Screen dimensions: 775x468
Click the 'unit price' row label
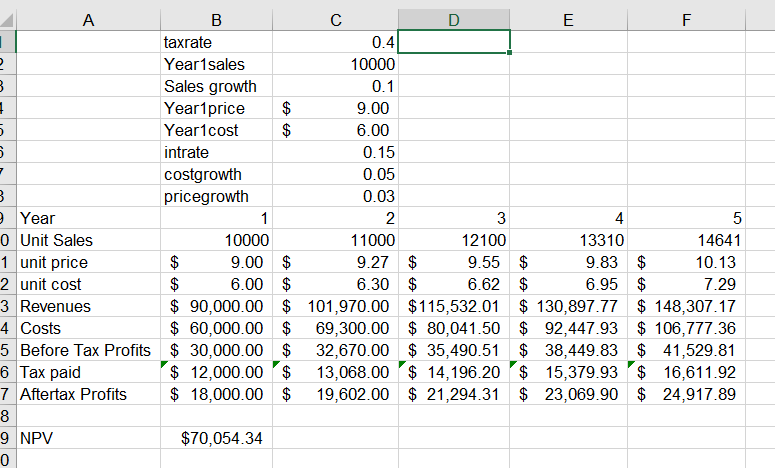click(88, 262)
